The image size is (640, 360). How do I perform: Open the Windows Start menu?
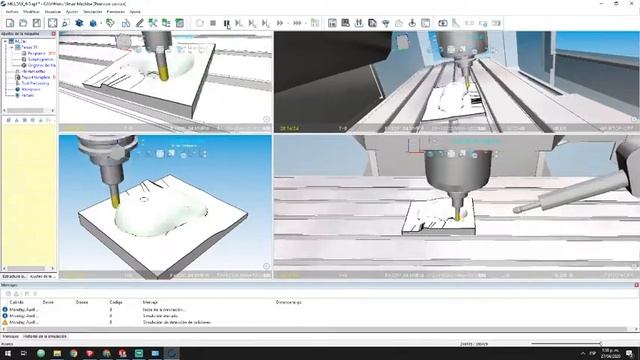click(7, 353)
